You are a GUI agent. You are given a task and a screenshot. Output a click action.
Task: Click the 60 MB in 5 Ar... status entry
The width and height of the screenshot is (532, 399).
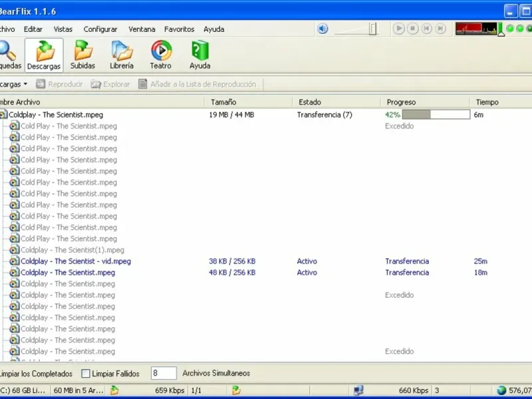(78, 390)
